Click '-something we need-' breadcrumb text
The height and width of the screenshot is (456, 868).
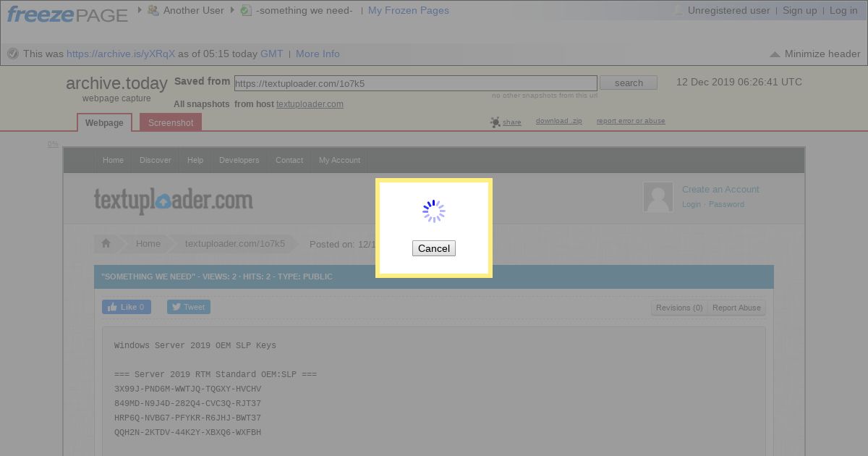click(x=305, y=10)
